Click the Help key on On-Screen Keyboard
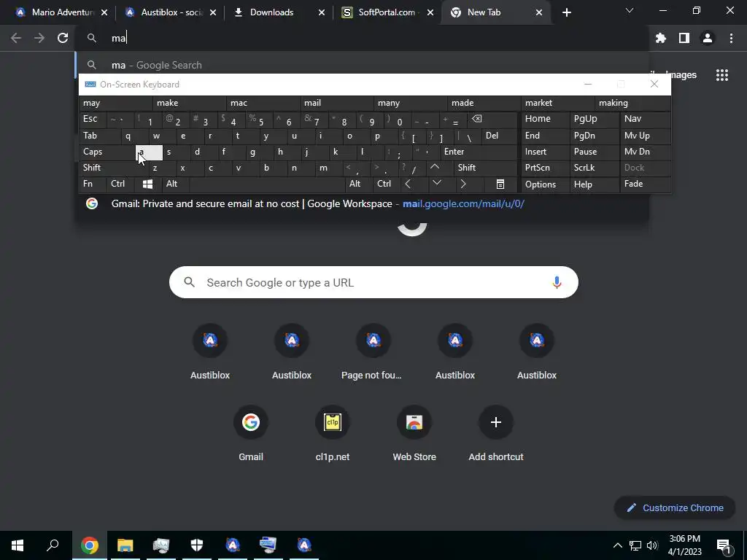This screenshot has height=560, width=747. pos(594,184)
